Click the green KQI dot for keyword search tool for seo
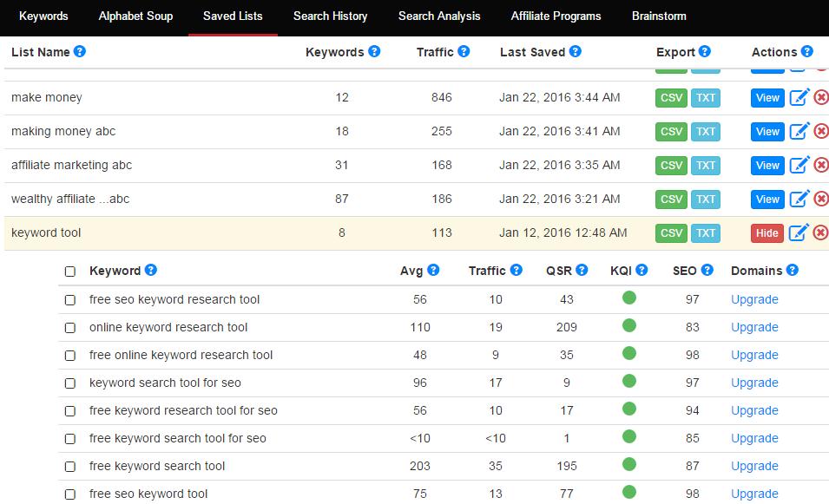The image size is (829, 504). point(629,380)
